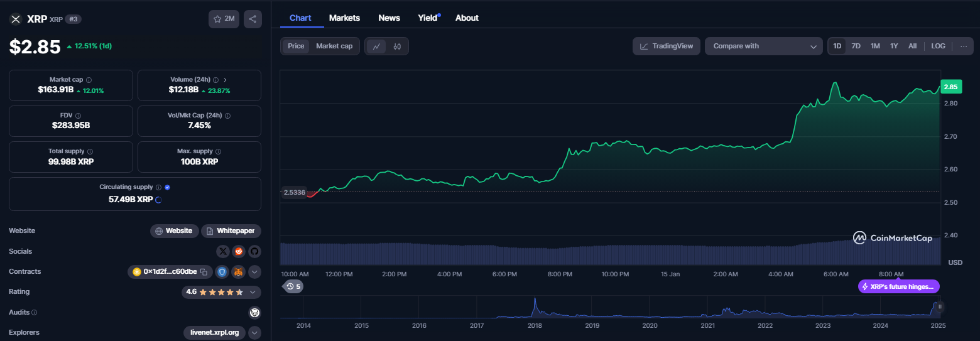
Task: Open the Markets tab
Action: point(344,18)
